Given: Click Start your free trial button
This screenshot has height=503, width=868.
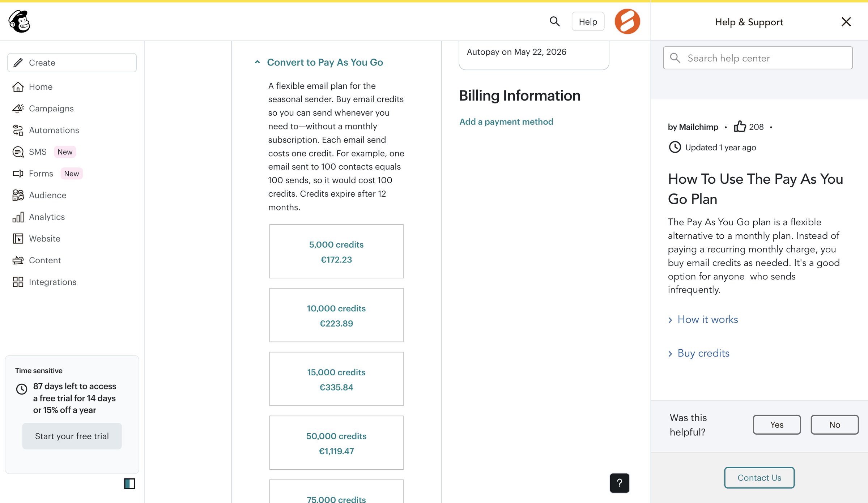Looking at the screenshot, I should point(72,436).
